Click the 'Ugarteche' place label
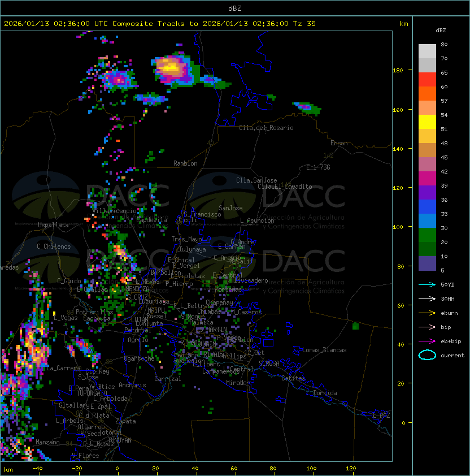 140,358
